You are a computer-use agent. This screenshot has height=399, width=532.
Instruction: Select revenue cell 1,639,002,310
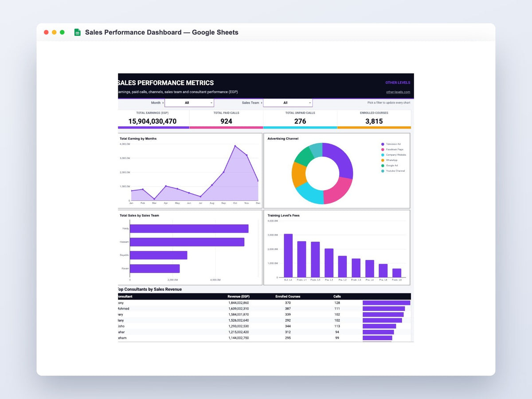coord(239,309)
